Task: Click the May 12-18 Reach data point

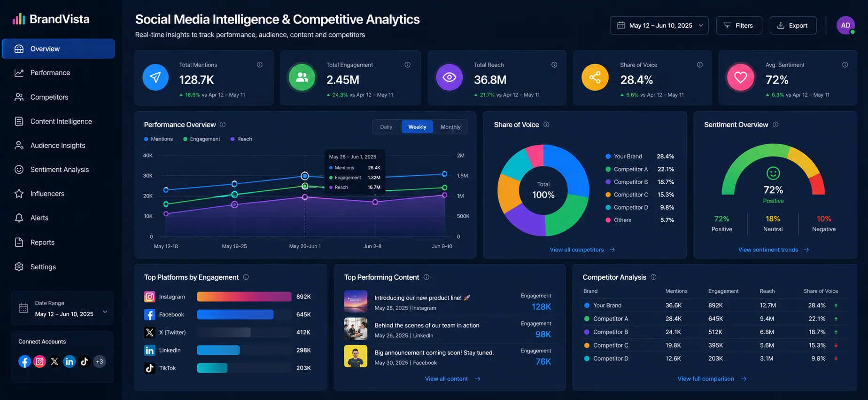Action: click(x=166, y=214)
